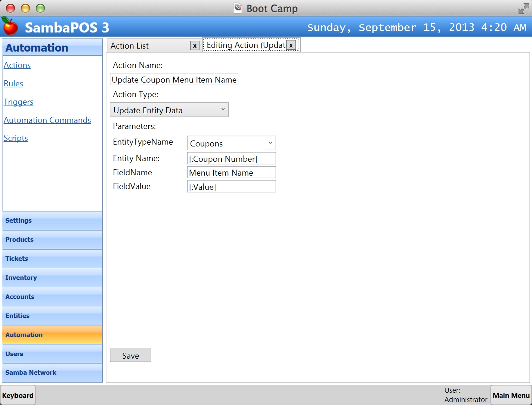The width and height of the screenshot is (532, 405).
Task: Click the Save button
Action: [x=130, y=356]
